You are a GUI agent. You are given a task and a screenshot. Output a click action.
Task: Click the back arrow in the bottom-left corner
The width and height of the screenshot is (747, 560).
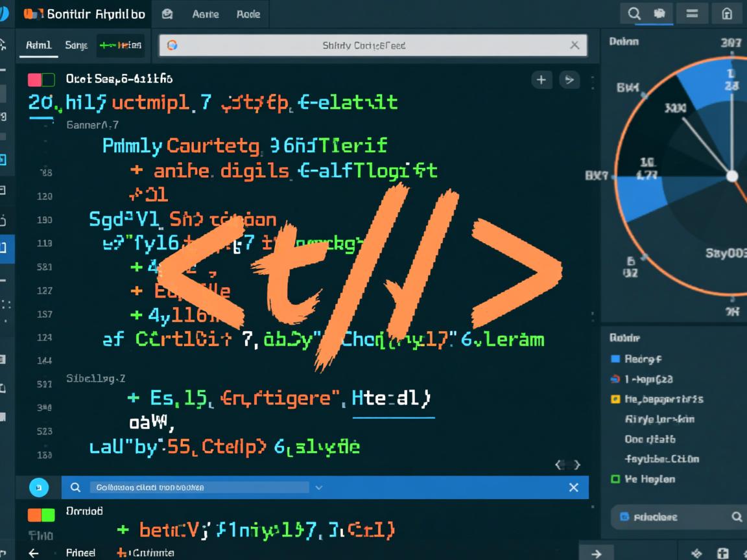coord(34,552)
